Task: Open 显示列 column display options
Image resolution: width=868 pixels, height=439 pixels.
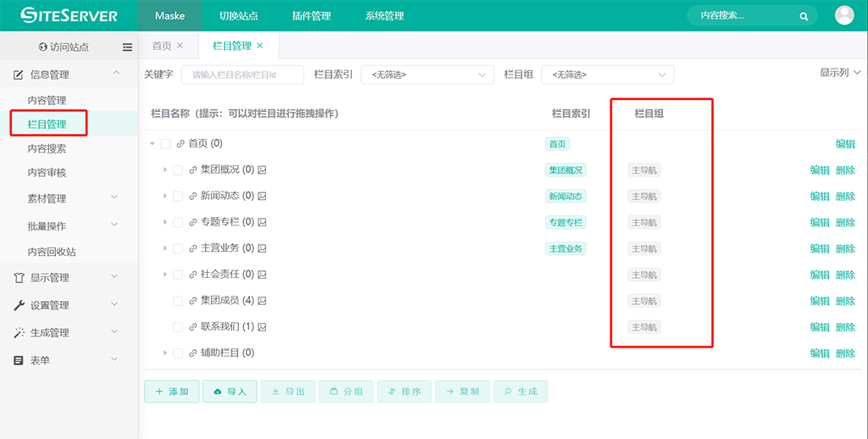Action: coord(839,73)
